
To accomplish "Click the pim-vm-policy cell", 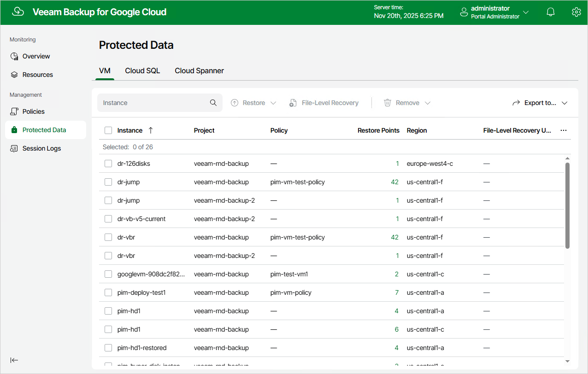I will point(291,292).
